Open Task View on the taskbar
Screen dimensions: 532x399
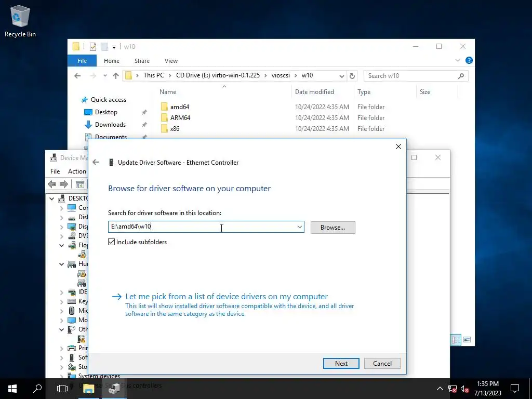[62, 389]
